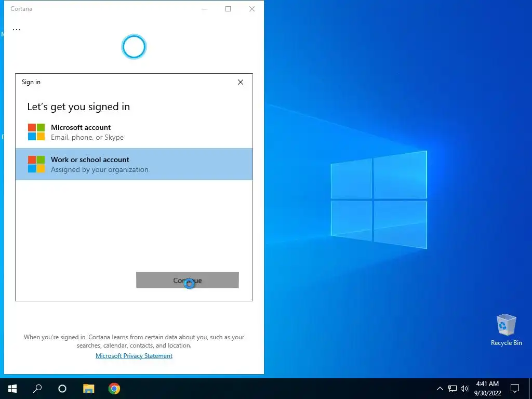The image size is (532, 399).
Task: Launch Google Chrome from the taskbar
Action: coord(114,389)
